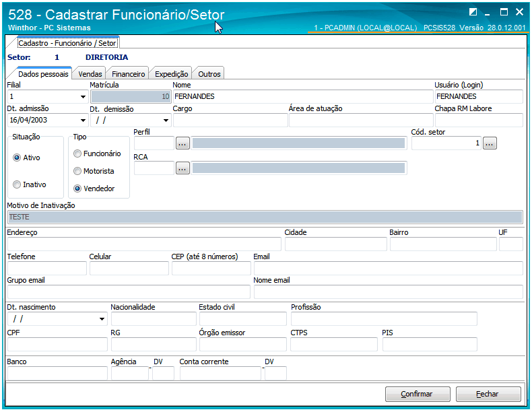Focus the Estado civil input field
The width and height of the screenshot is (532, 412).
243,319
